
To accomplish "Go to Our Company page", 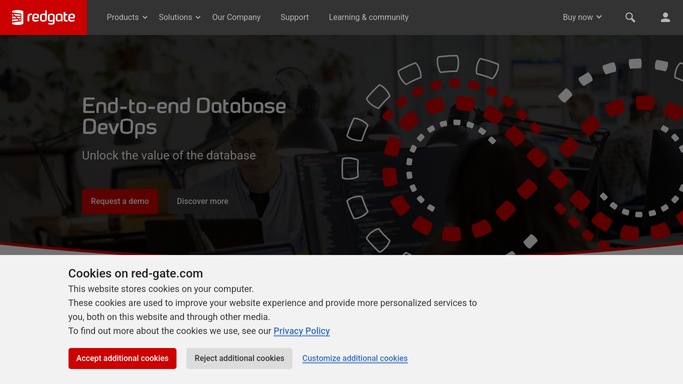I will [x=236, y=17].
